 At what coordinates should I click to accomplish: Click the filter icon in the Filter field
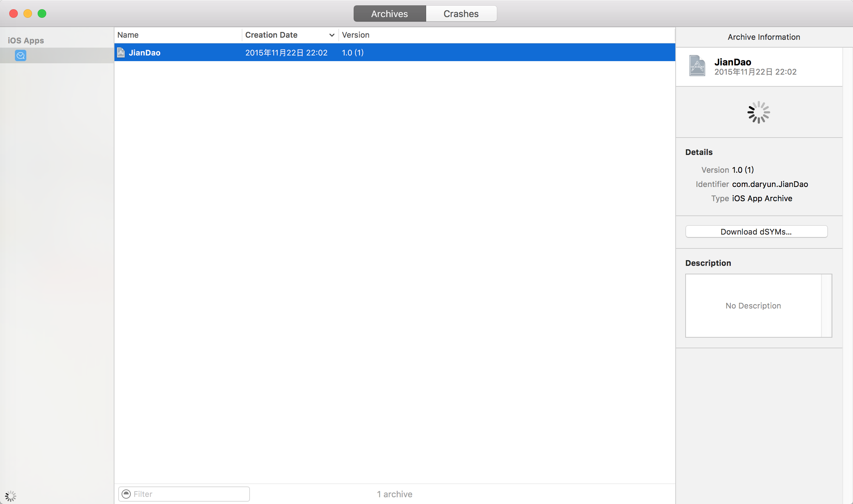[126, 494]
